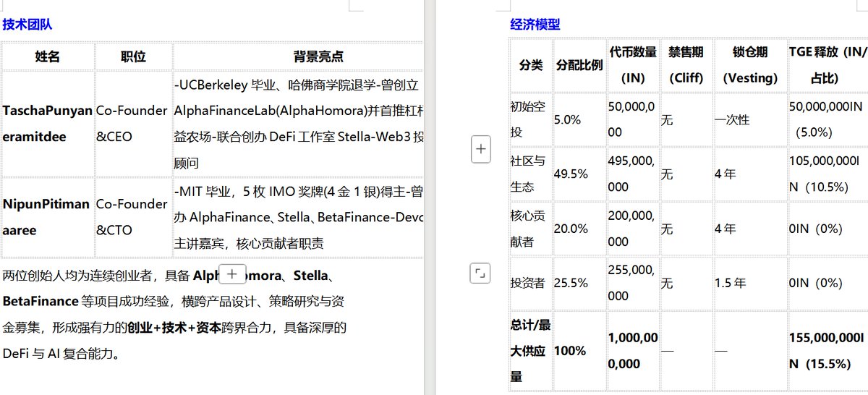Click the 200,000,000 token amount cell
The image size is (868, 395).
(633, 228)
